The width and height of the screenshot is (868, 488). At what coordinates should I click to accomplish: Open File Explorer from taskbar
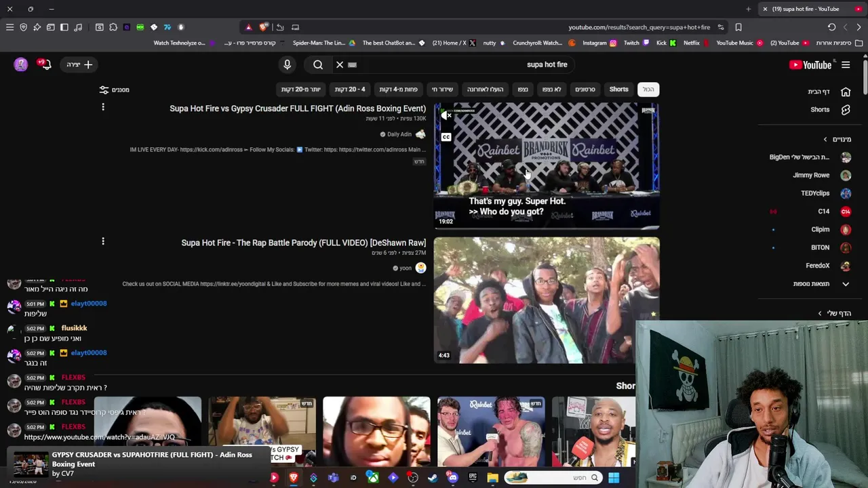[492, 478]
